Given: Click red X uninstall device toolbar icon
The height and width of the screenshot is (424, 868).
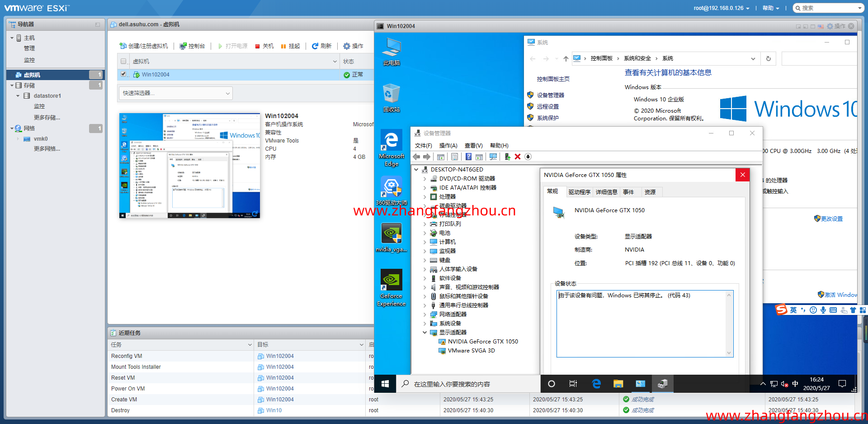Looking at the screenshot, I should pyautogui.click(x=518, y=157).
